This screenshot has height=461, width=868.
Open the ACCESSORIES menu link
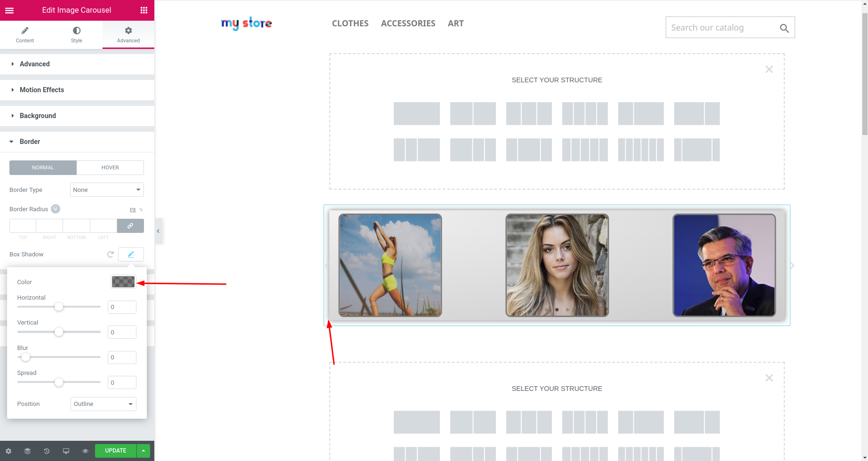[x=408, y=24]
